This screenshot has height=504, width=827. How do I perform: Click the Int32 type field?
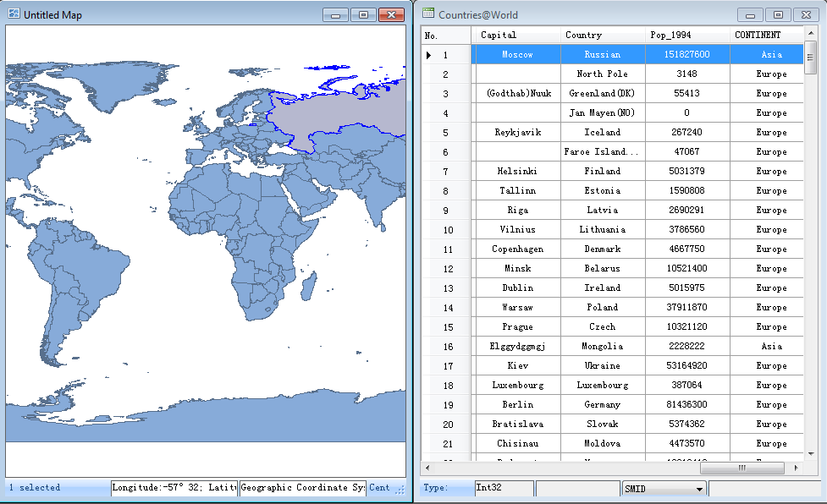click(503, 488)
